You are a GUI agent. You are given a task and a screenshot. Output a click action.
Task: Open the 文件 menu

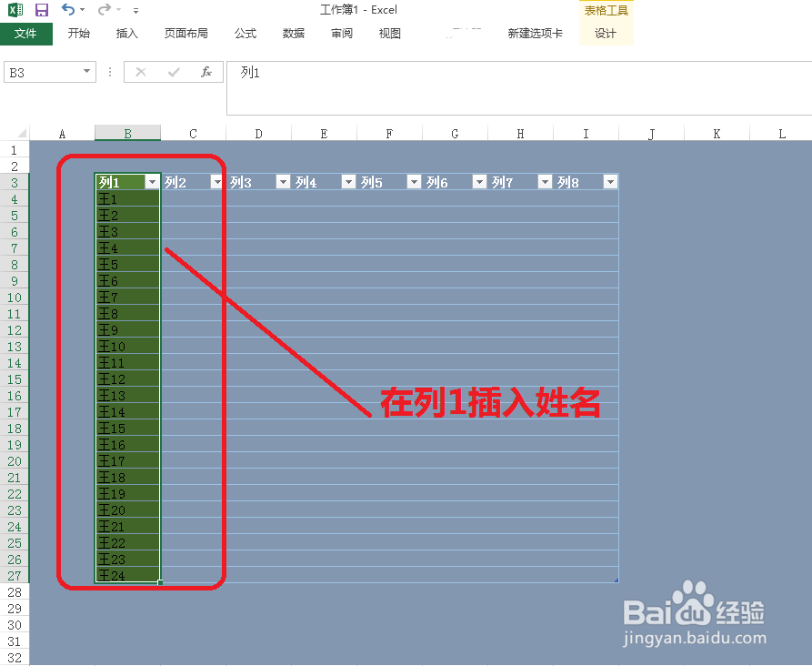27,33
